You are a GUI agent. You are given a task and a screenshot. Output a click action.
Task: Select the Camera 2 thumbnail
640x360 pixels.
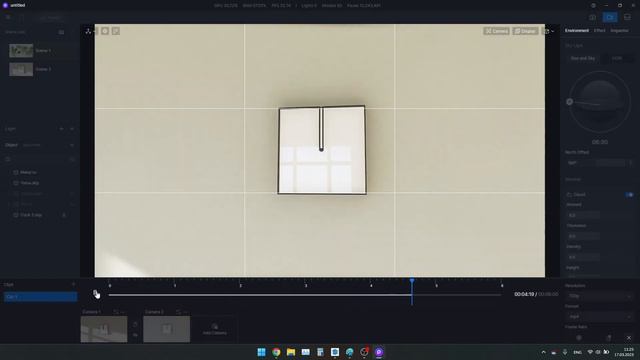point(167,329)
